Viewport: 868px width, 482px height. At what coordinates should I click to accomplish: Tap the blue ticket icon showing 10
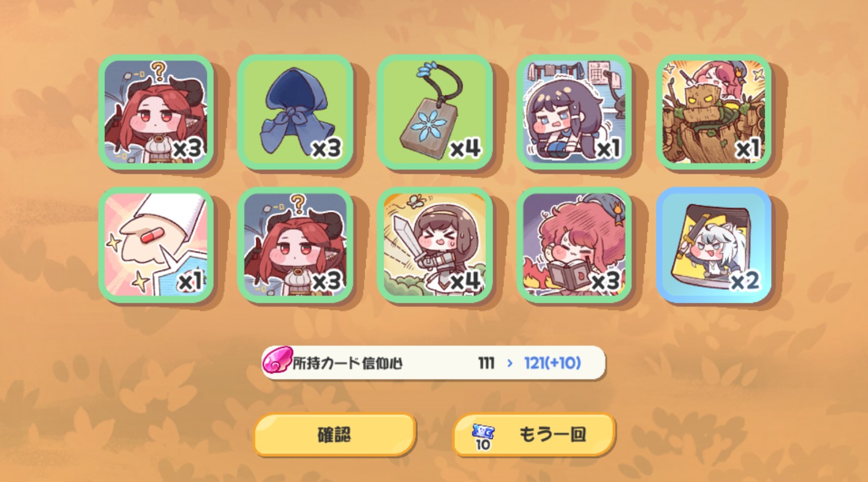click(x=483, y=437)
